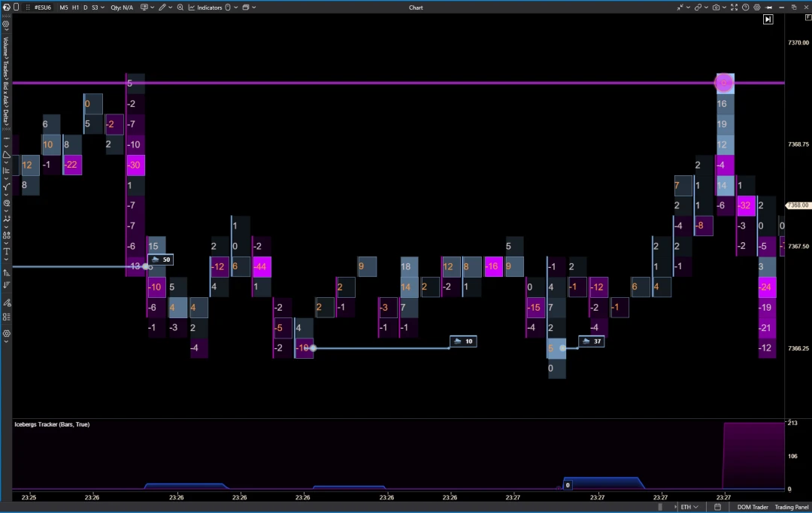Click the 7368.00 current price label
This screenshot has height=513, width=812.
(798, 205)
